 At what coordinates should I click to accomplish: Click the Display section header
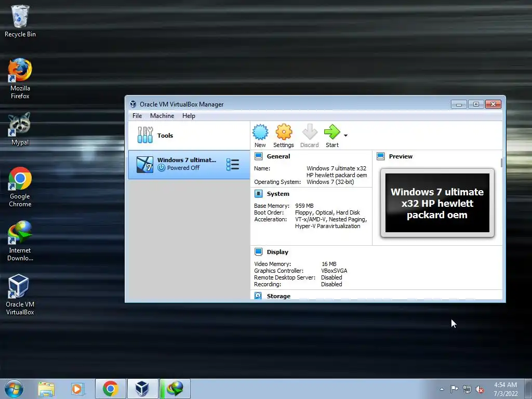277,252
